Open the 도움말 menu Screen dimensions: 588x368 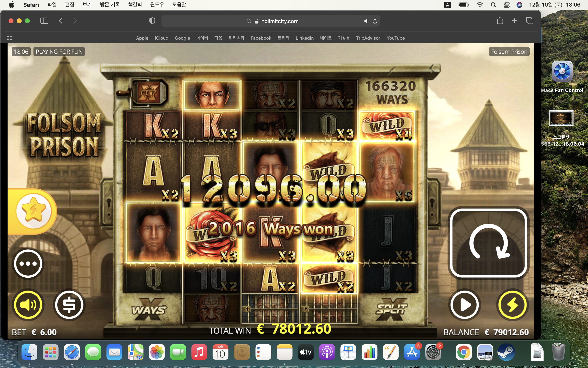click(x=179, y=5)
